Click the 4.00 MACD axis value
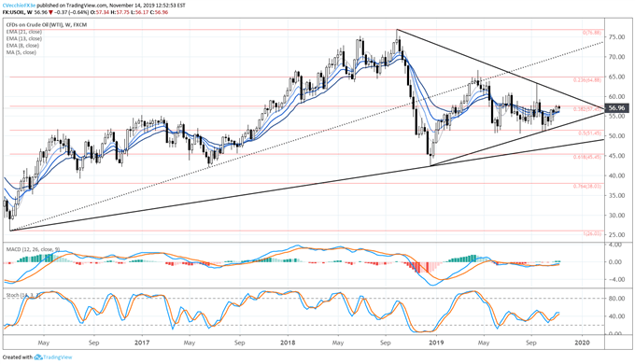 click(x=616, y=245)
